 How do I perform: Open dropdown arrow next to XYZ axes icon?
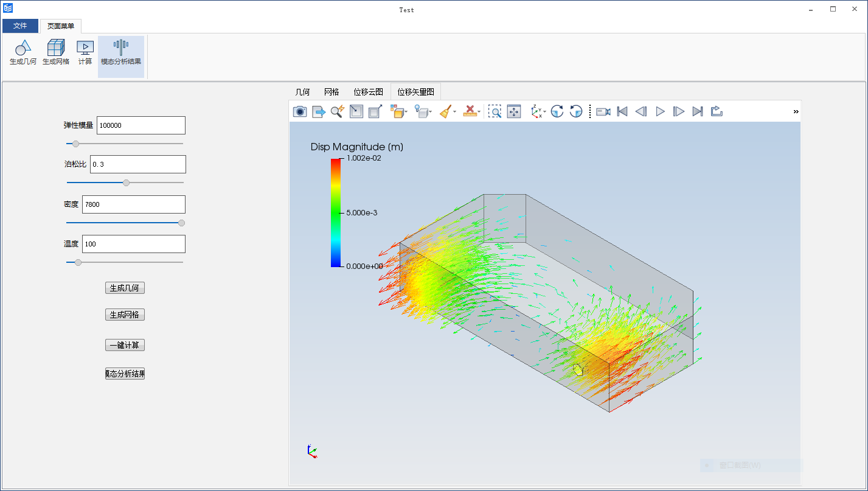544,112
